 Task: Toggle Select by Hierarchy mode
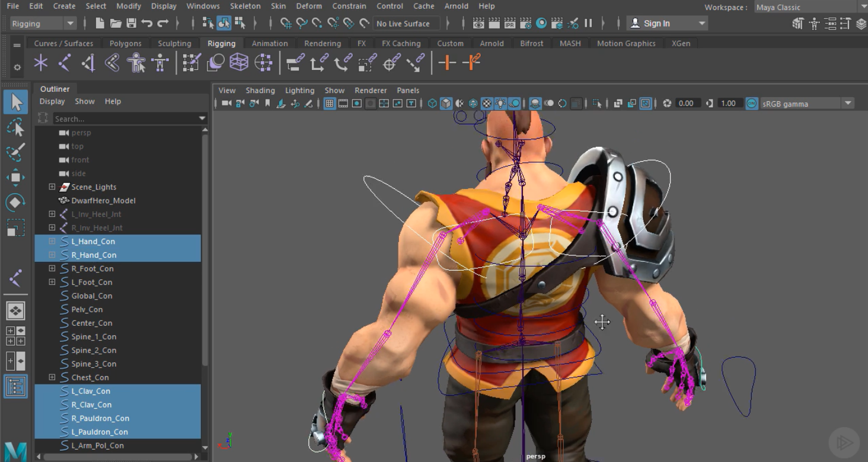[208, 23]
